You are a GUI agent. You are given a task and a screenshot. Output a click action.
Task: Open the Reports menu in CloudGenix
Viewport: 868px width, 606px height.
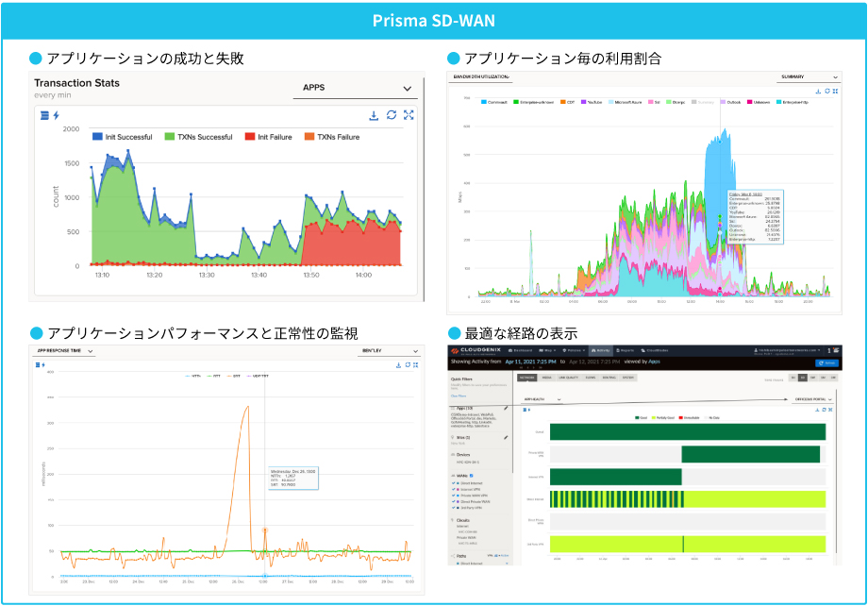[625, 350]
